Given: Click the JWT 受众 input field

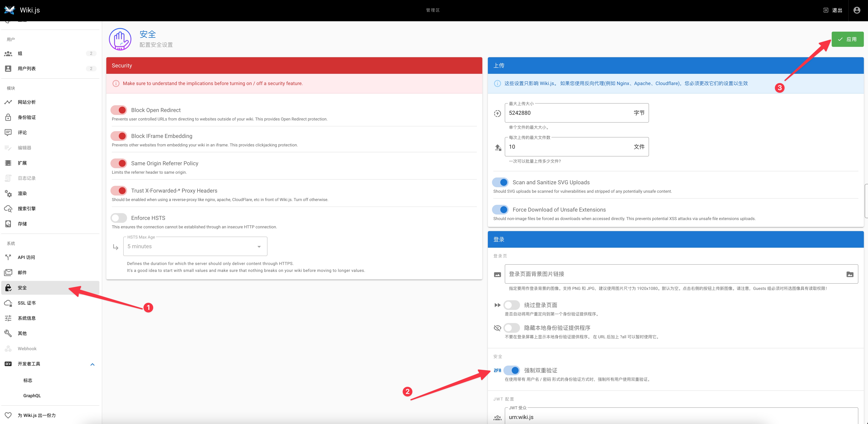Looking at the screenshot, I should click(681, 416).
